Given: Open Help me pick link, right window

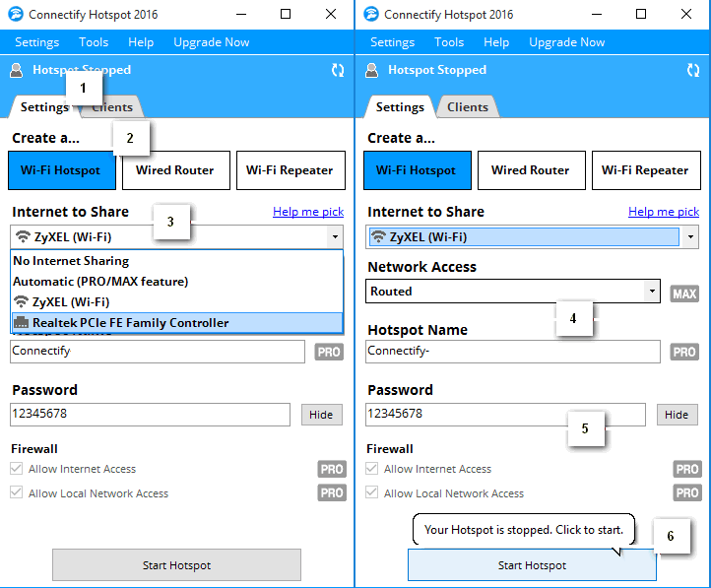Looking at the screenshot, I should (664, 212).
